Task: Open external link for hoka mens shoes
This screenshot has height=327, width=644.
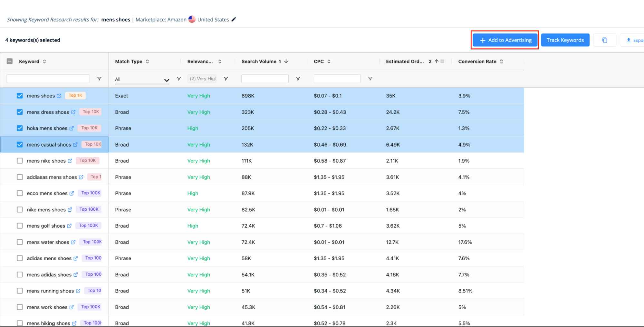Action: (72, 128)
